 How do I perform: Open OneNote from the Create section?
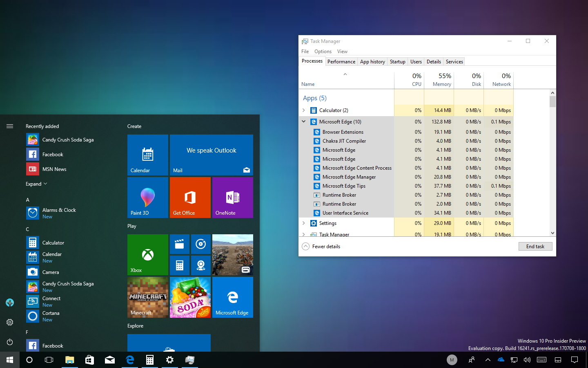[232, 197]
